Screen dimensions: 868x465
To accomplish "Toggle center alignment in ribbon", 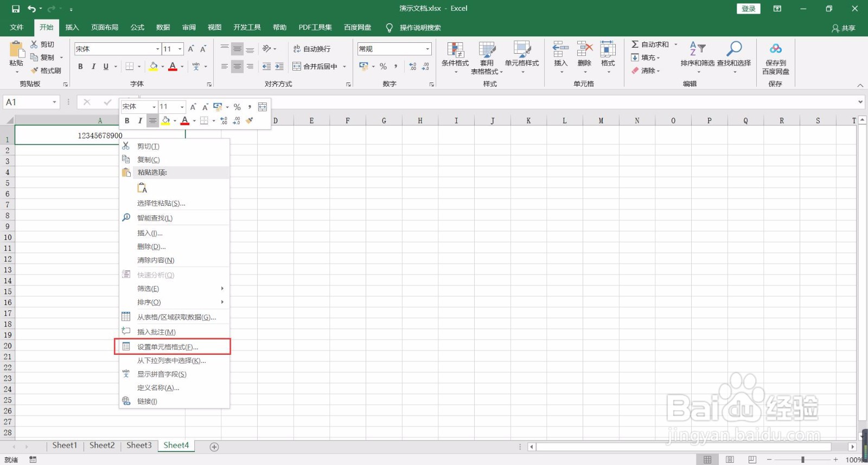I will (x=237, y=66).
